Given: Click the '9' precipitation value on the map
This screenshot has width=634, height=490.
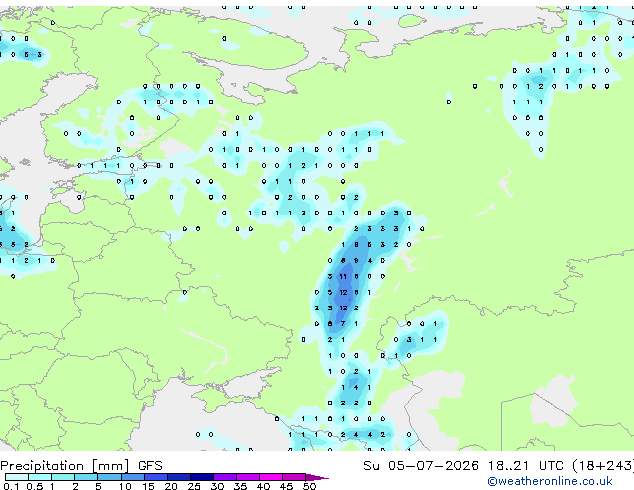Looking at the screenshot, I should coord(356,260).
